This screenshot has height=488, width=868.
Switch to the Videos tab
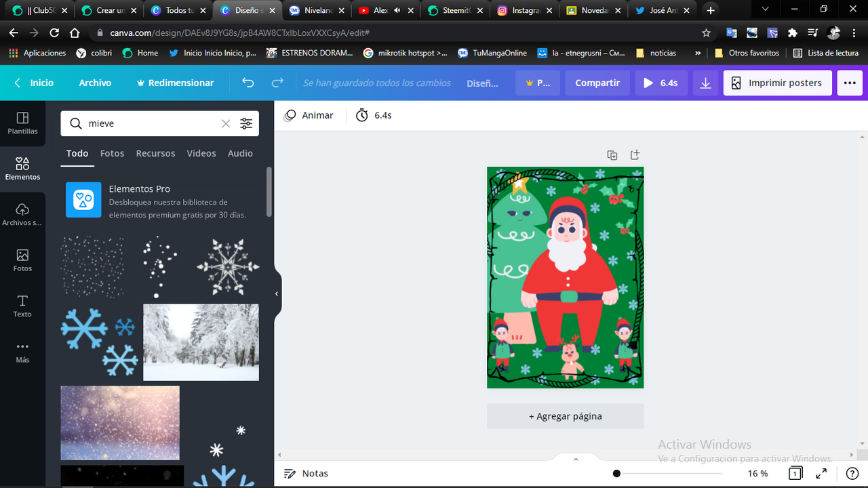(201, 154)
